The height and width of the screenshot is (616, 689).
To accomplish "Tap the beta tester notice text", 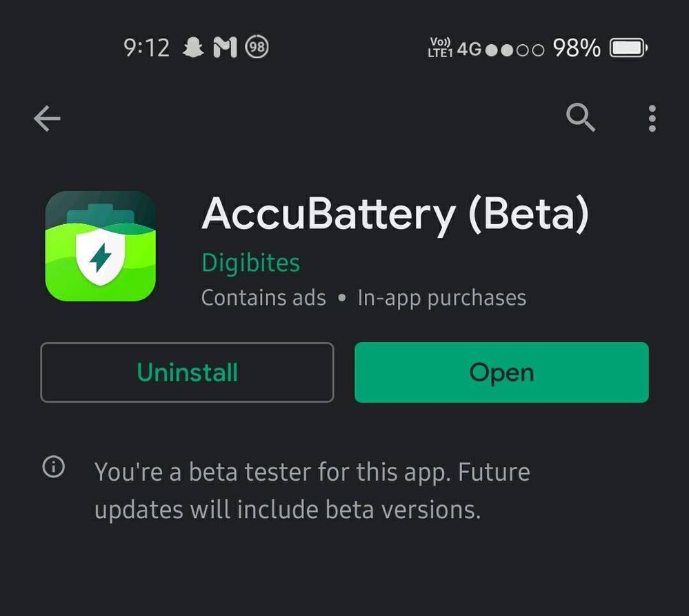I will pos(312,490).
